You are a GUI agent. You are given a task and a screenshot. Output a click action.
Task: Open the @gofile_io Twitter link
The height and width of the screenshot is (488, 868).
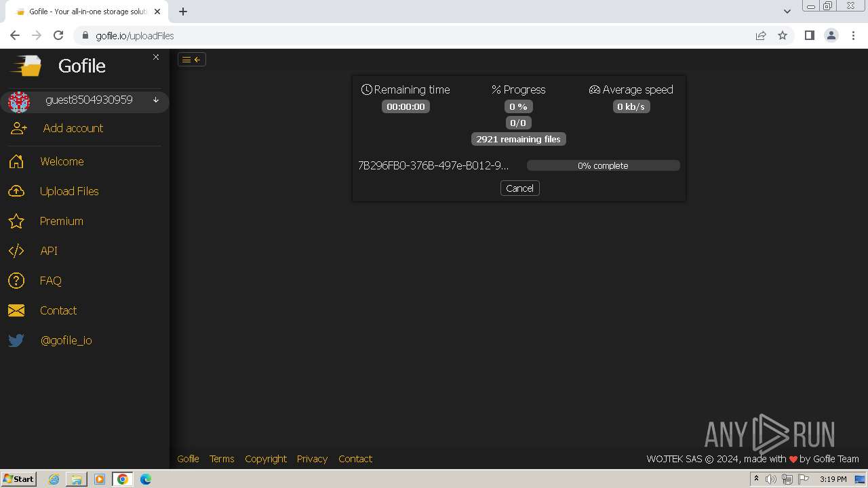point(66,340)
